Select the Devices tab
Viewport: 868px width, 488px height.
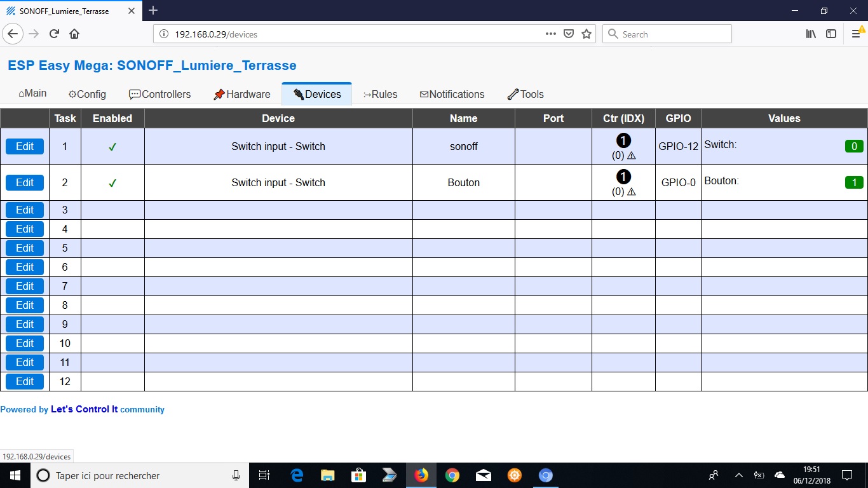316,94
